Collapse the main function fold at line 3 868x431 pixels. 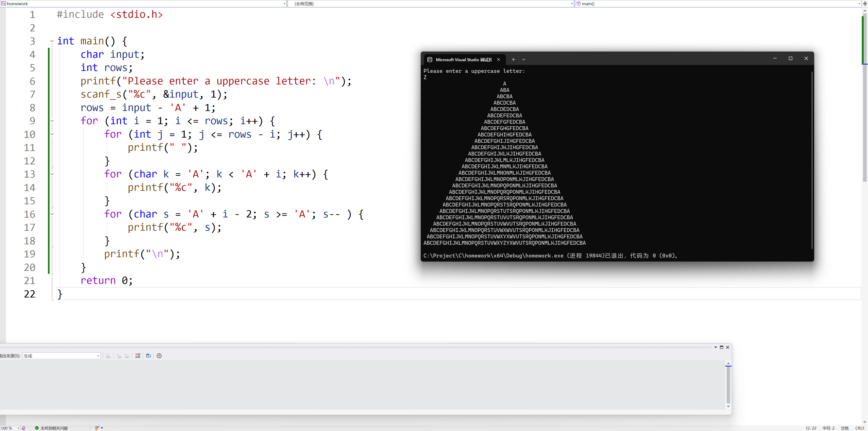click(52, 41)
